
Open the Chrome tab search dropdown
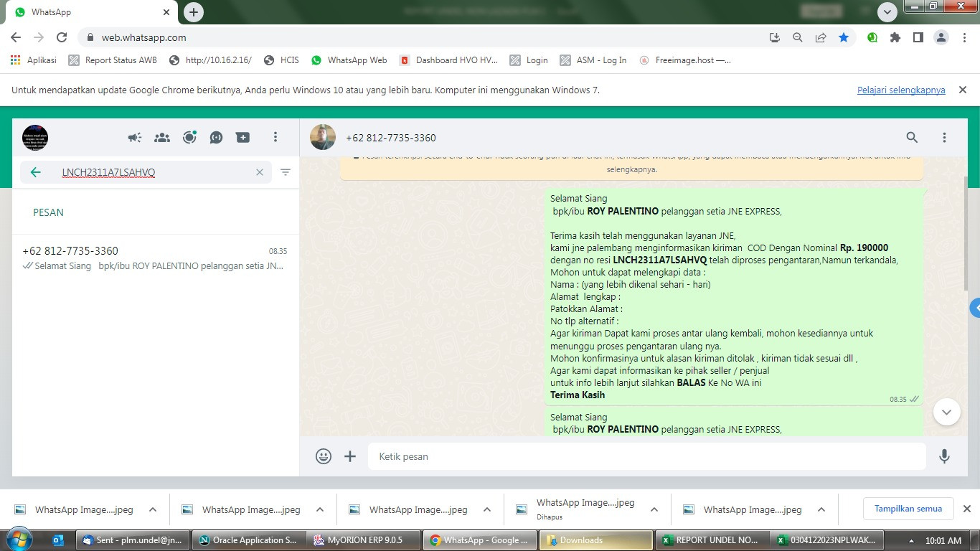(887, 12)
